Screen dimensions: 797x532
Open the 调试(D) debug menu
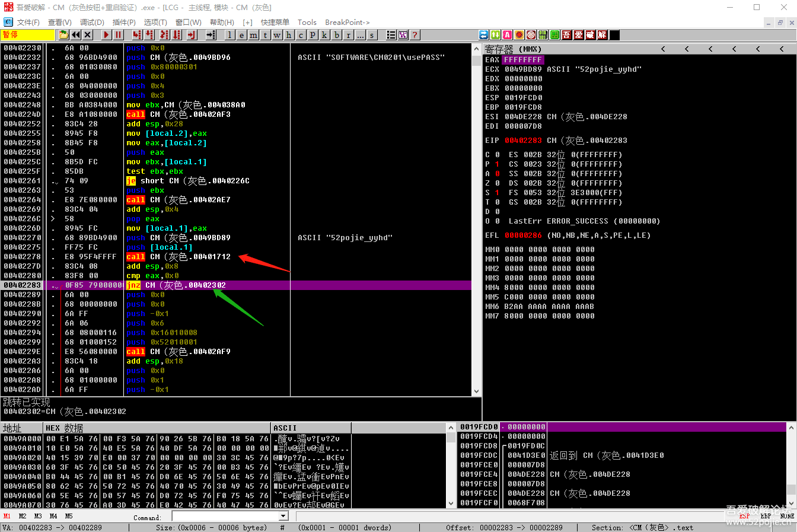tap(91, 23)
